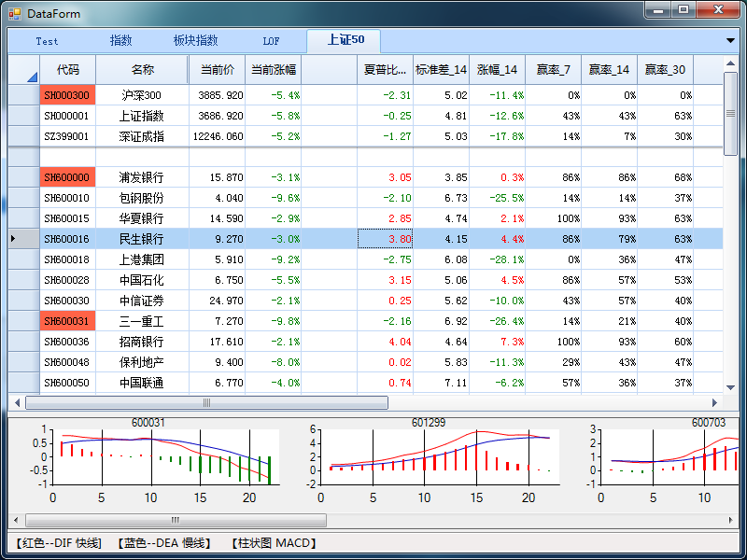Sort by the 当前涨幅 column header

pyautogui.click(x=273, y=70)
